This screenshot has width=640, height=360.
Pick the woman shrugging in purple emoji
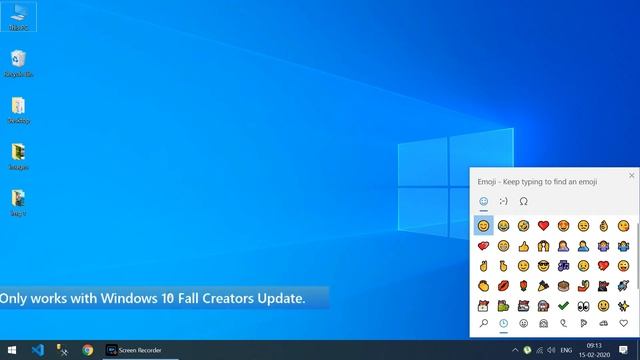(x=603, y=246)
